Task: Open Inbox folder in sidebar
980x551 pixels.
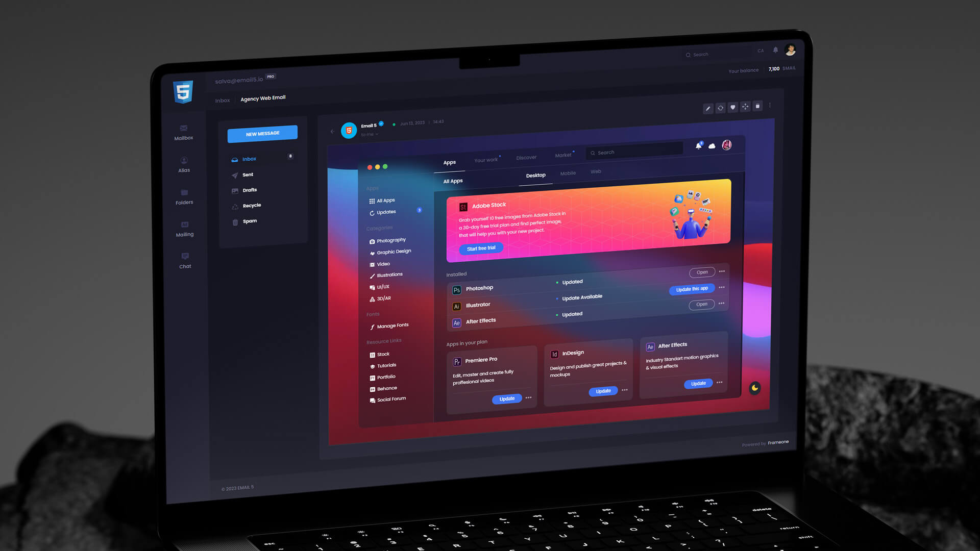Action: point(250,158)
